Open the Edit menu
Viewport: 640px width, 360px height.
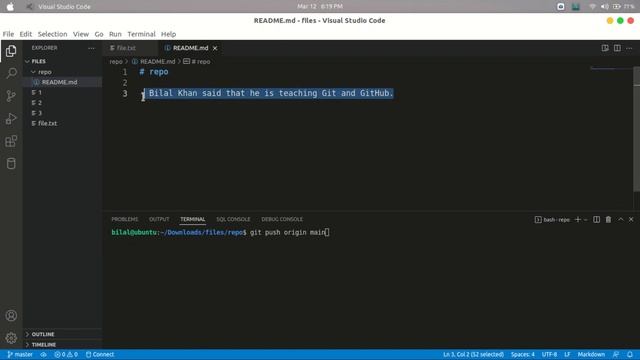click(26, 34)
